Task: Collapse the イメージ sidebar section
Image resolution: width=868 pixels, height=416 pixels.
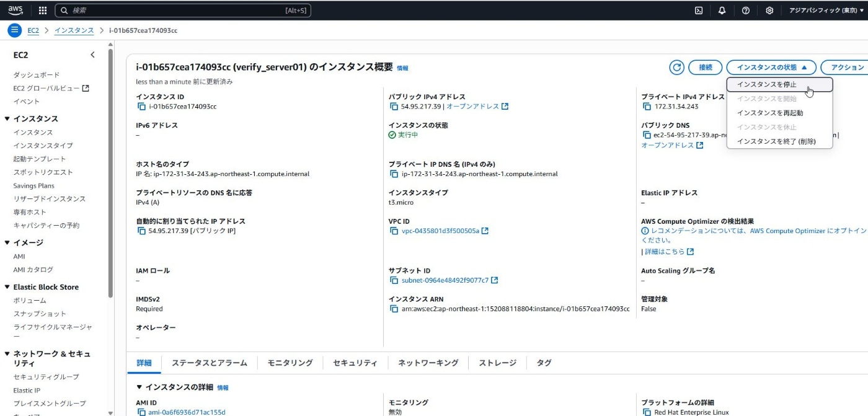Action: pyautogui.click(x=7, y=242)
